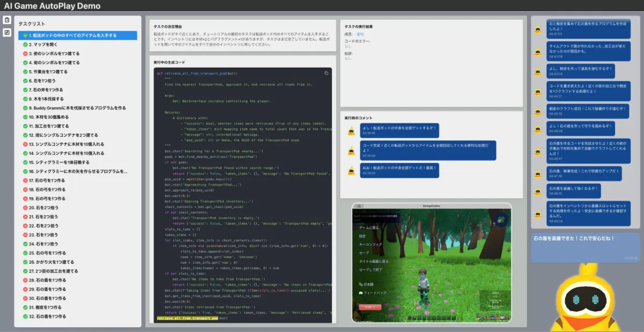Screen dimensions: 644x332
Task: Copy the generated code with copy icon
Action: [x=326, y=73]
